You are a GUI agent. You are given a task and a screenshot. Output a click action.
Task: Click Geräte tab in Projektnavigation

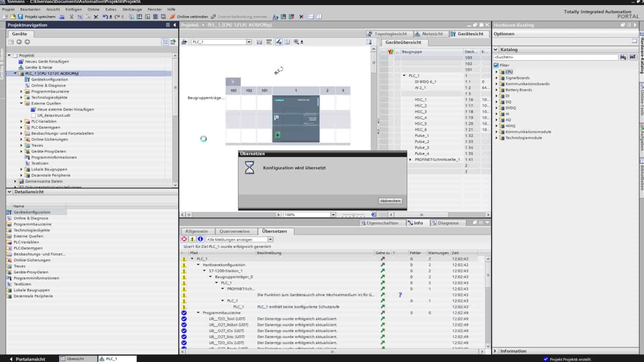pyautogui.click(x=20, y=34)
